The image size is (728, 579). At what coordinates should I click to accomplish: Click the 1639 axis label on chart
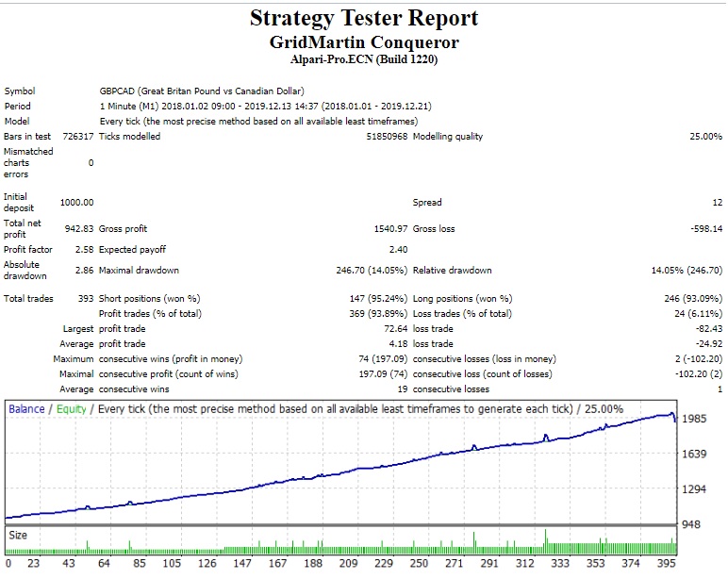(x=694, y=455)
